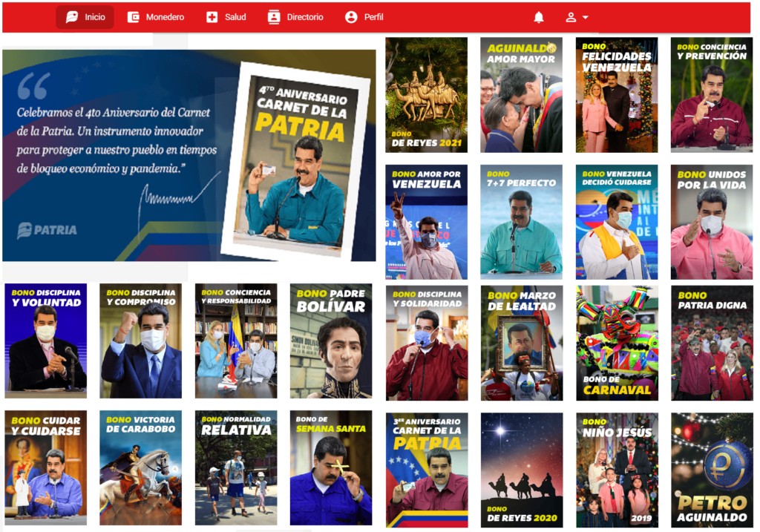Click the Monedero wallet icon
The height and width of the screenshot is (532, 760).
pos(134,17)
